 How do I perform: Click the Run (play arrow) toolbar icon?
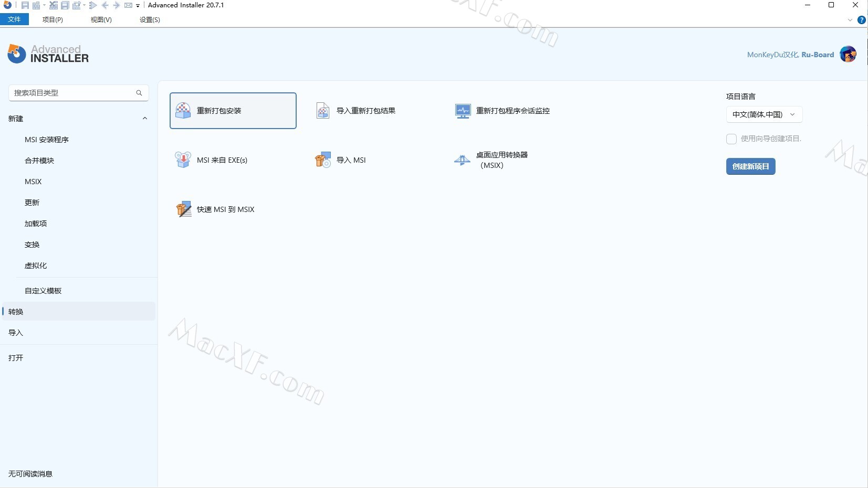point(93,5)
